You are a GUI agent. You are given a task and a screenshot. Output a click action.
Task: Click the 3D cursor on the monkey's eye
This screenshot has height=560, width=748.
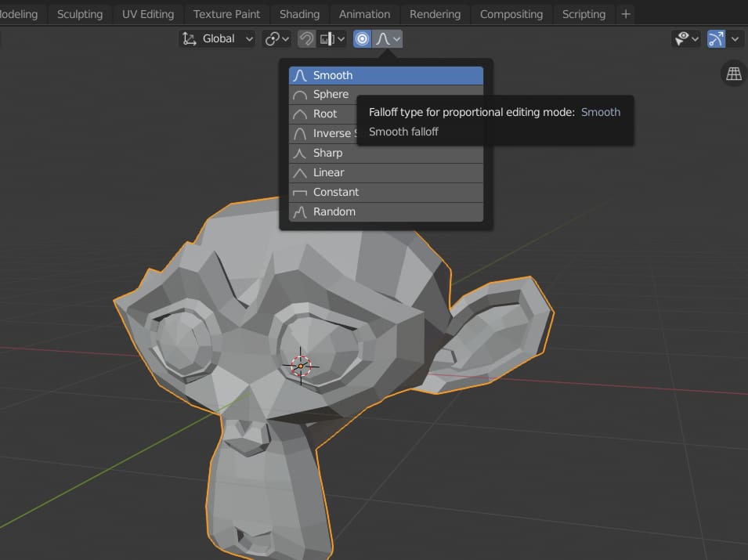click(301, 366)
